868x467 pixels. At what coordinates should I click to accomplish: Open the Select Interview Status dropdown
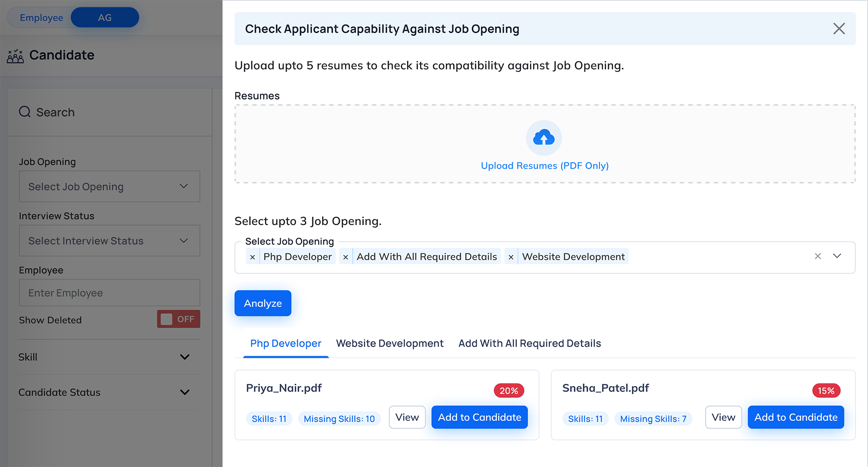(x=109, y=241)
